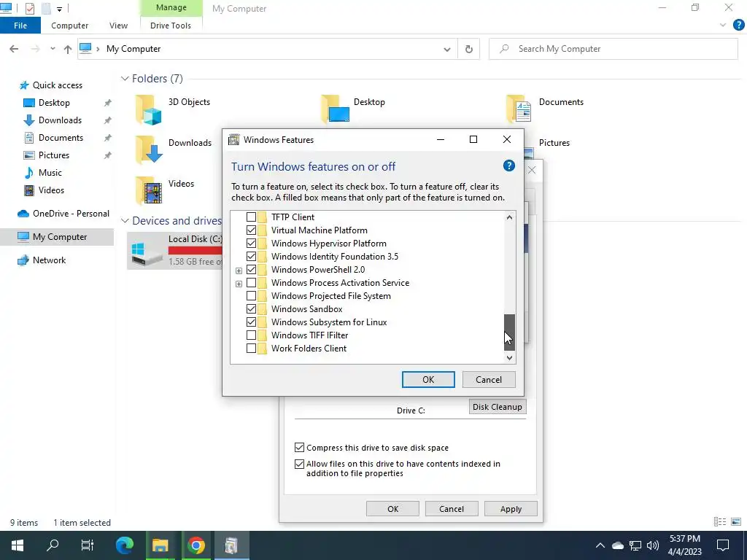Uncheck Windows PowerShell 2.0 checkbox
This screenshot has width=747, height=560.
(x=251, y=270)
